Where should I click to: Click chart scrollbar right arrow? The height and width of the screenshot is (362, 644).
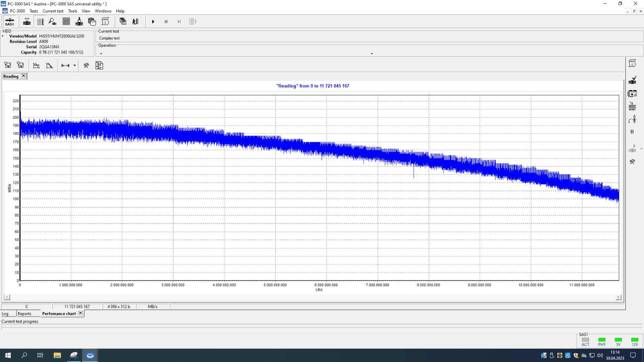point(619,297)
